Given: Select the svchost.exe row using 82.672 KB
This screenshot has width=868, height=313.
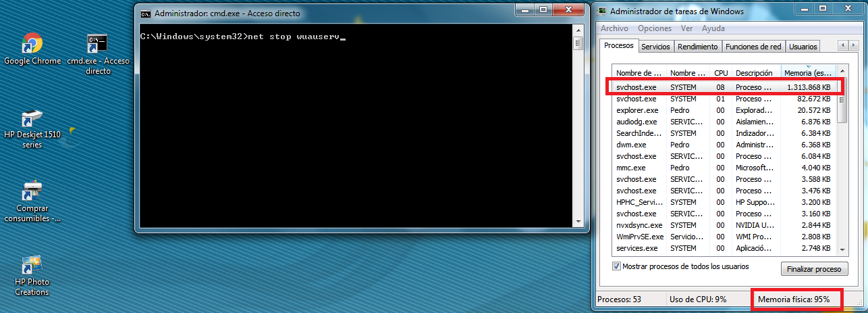Looking at the screenshot, I should (x=724, y=99).
